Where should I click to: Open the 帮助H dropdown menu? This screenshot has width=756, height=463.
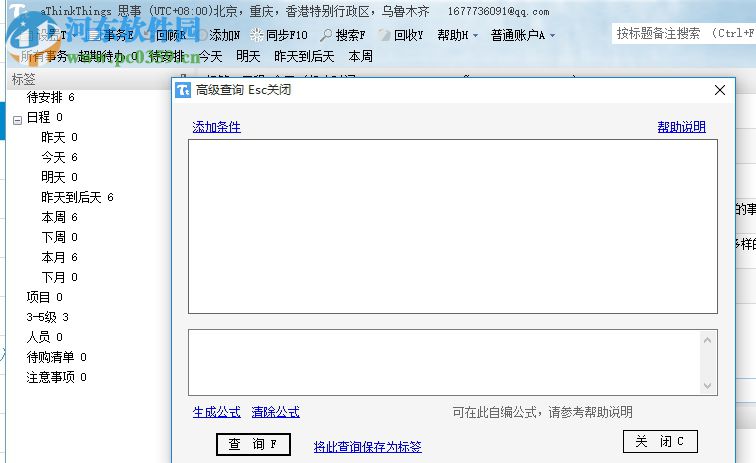click(x=457, y=35)
